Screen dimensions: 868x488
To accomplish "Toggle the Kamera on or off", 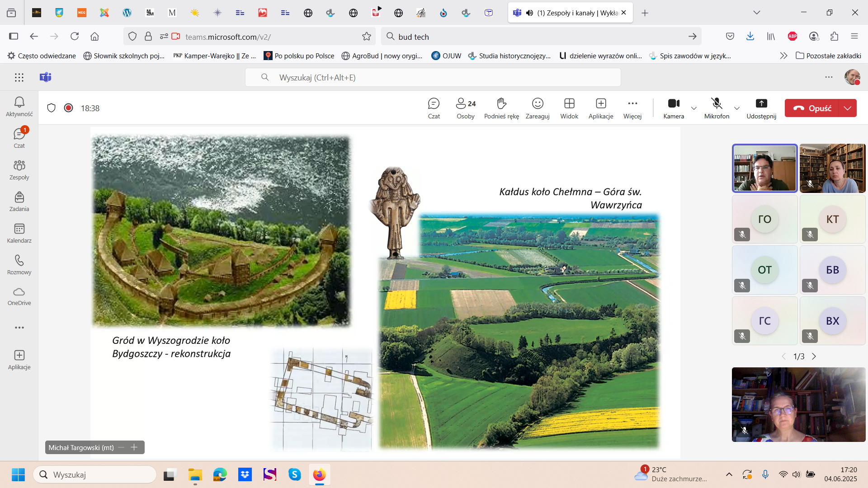I will tap(674, 108).
